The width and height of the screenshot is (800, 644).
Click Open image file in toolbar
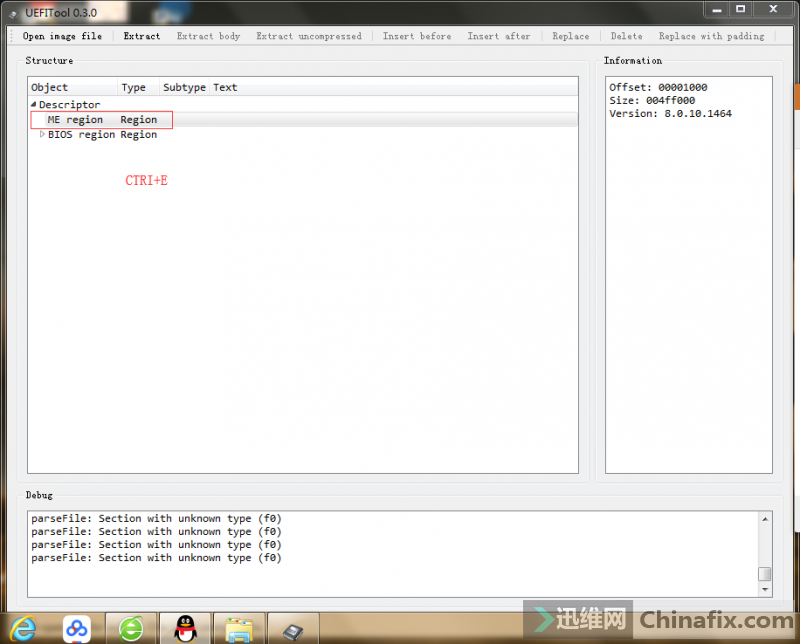click(x=62, y=36)
